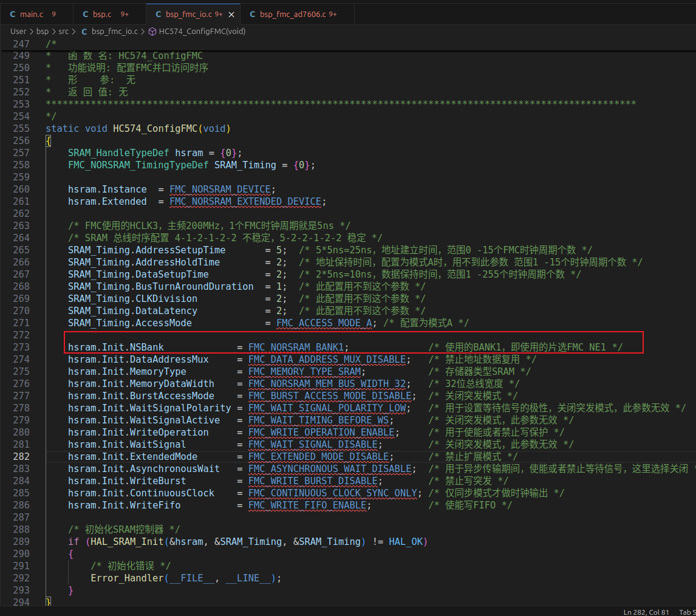Click FMC_ACCESS_MODE_A constant
The image size is (696, 616).
tap(324, 323)
